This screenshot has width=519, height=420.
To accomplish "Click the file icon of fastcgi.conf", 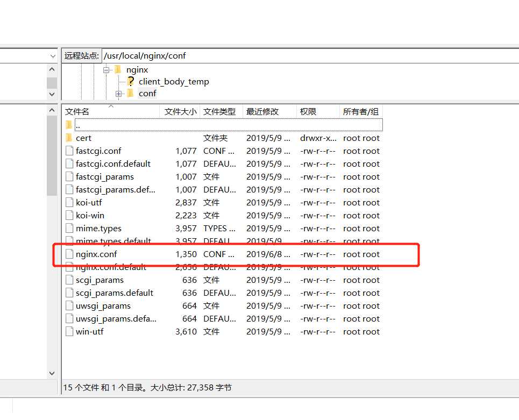I will 69,151.
